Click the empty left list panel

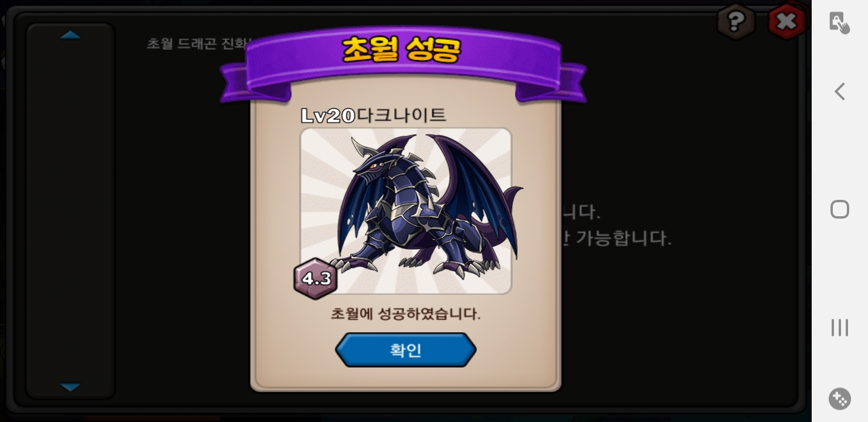[x=70, y=211]
